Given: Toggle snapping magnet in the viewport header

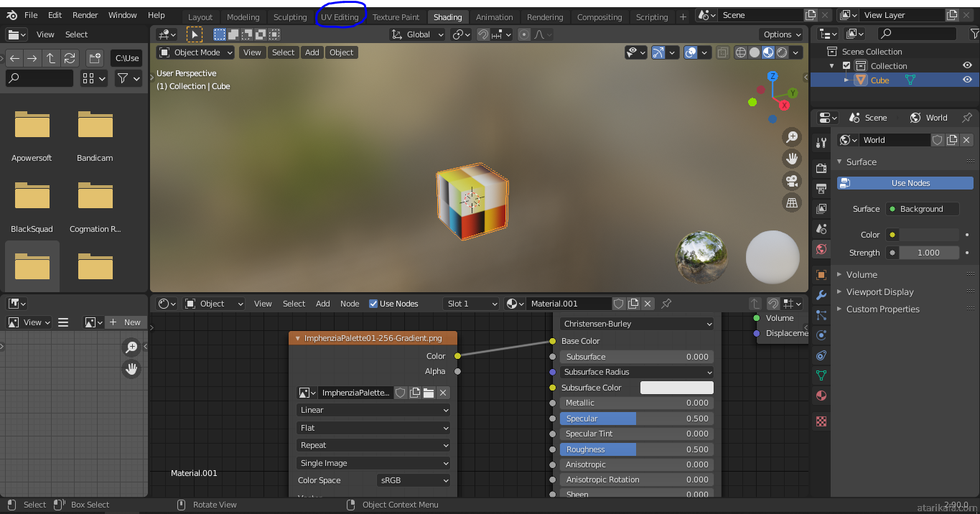Looking at the screenshot, I should [483, 34].
